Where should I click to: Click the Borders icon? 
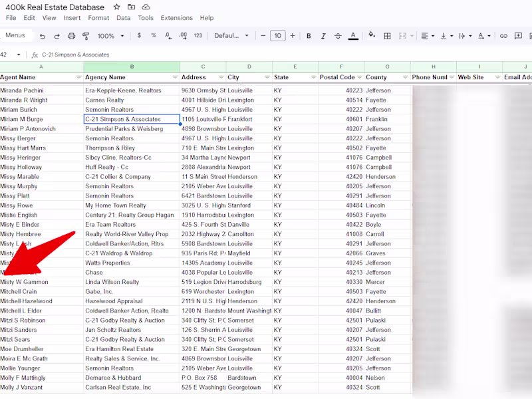pos(387,36)
